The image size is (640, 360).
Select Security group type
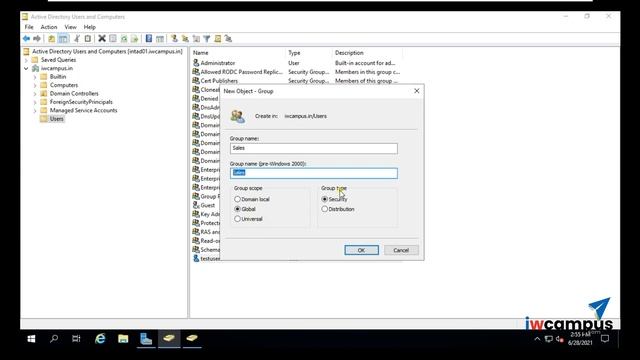pos(334,199)
